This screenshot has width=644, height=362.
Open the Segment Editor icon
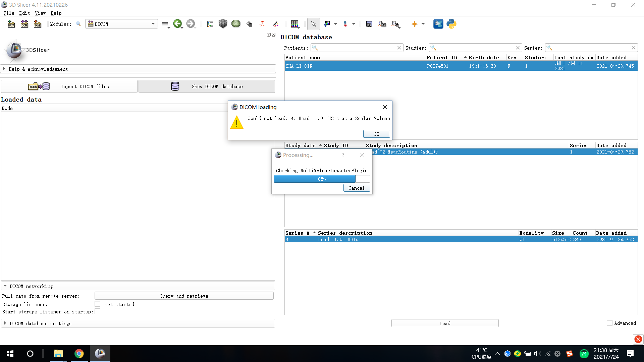pyautogui.click(x=275, y=24)
